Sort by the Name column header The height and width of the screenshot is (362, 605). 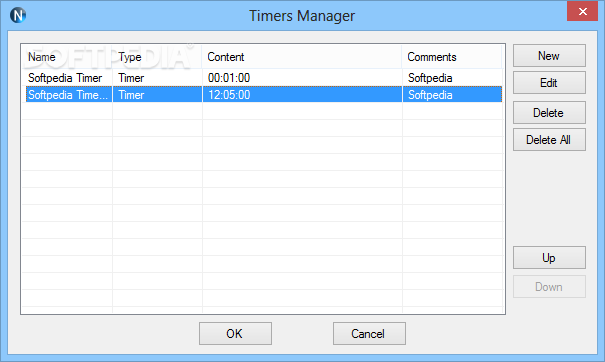pos(67,57)
